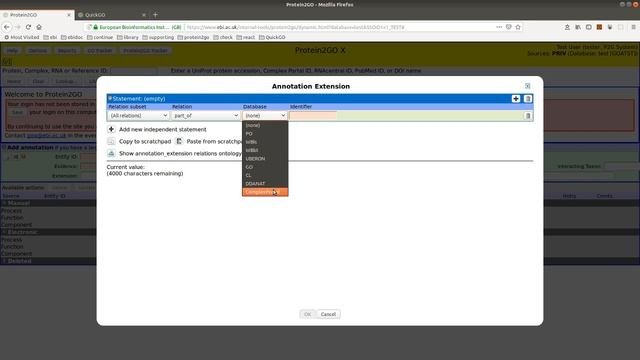Click the trash icon in the relation row

click(x=528, y=116)
